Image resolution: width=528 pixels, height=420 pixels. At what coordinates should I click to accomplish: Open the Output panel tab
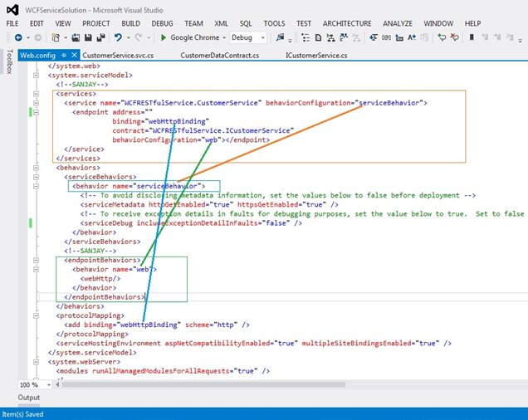(x=29, y=398)
